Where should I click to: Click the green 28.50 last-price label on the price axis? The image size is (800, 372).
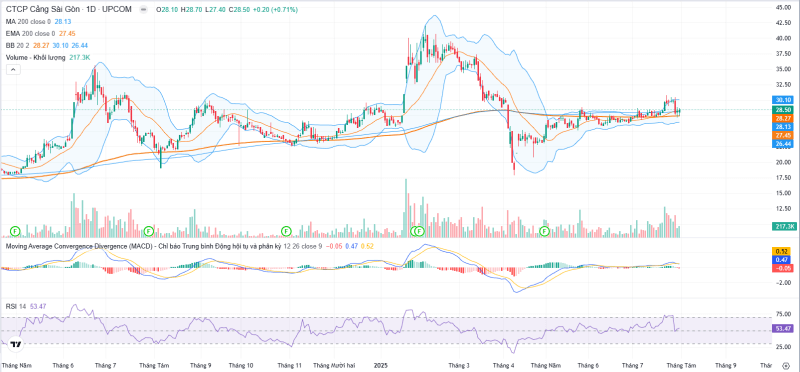click(783, 110)
